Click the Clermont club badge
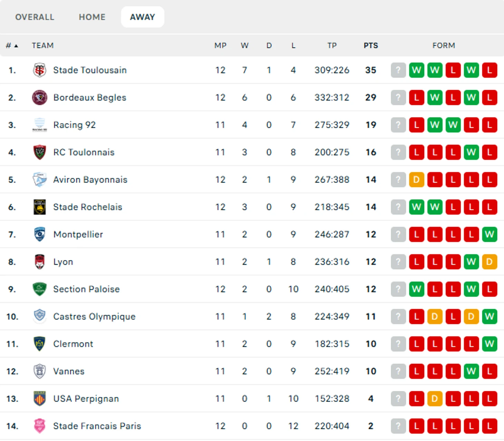This screenshot has height=441, width=504. point(39,344)
